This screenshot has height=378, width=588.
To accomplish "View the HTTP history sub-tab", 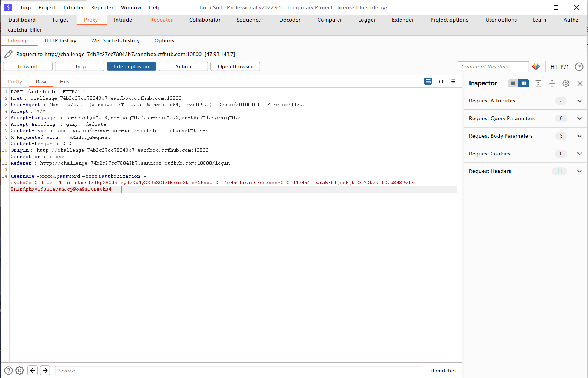I will click(x=61, y=41).
